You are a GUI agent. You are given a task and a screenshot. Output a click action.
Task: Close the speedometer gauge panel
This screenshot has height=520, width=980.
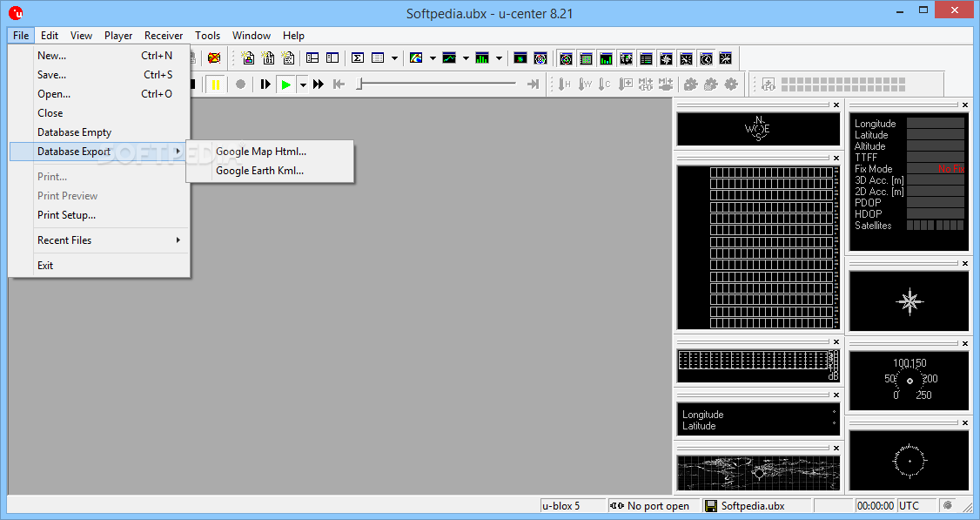[x=965, y=343]
